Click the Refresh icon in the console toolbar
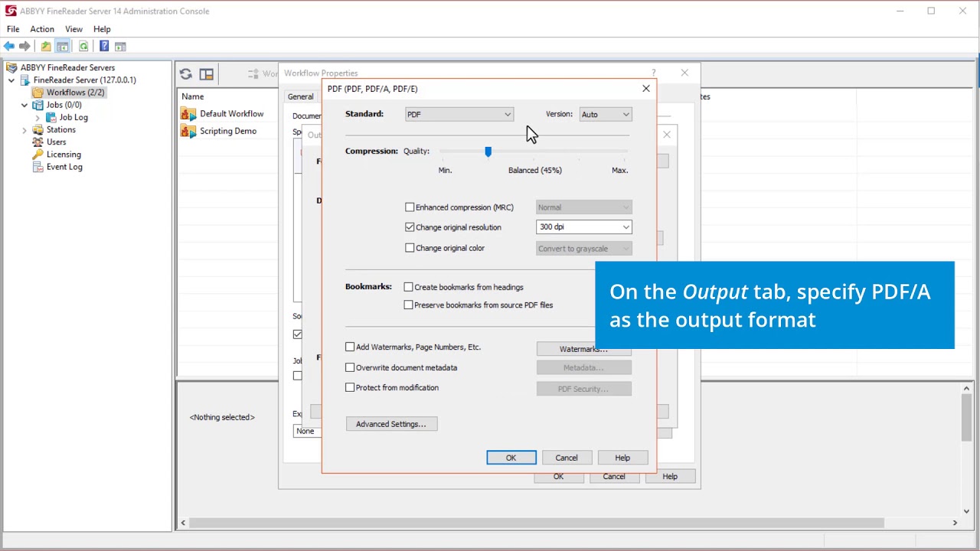This screenshot has height=551, width=980. click(83, 47)
